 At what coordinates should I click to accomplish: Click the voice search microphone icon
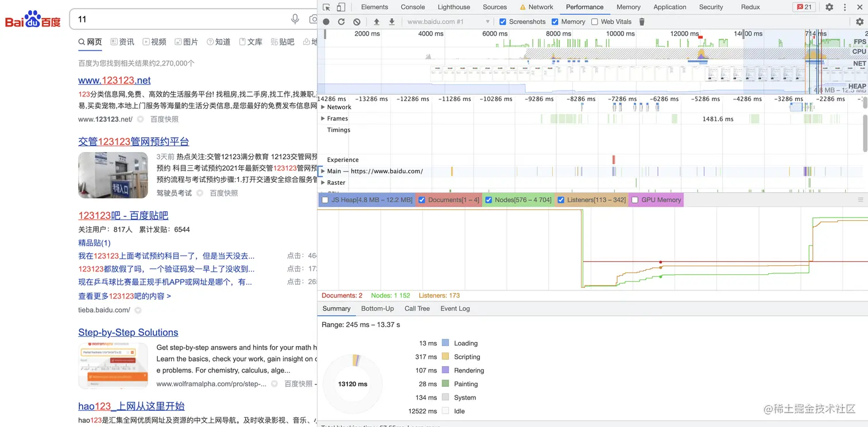click(295, 19)
